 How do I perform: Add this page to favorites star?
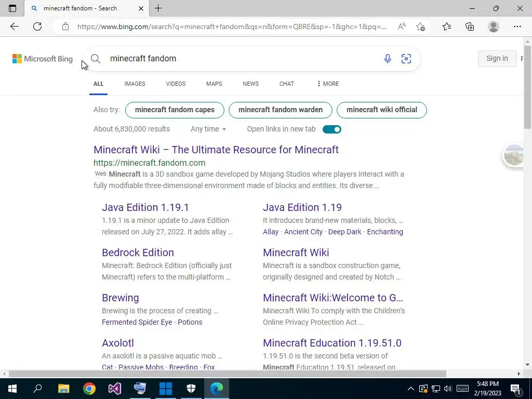420,26
